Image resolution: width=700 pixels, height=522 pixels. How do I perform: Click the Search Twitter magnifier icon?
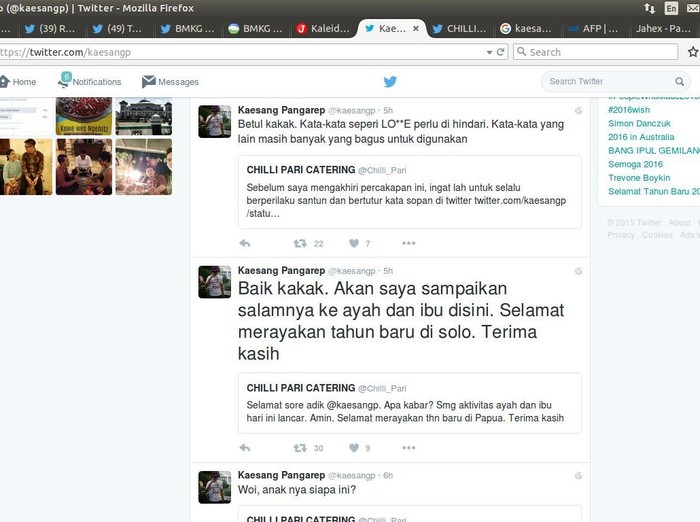(x=679, y=82)
